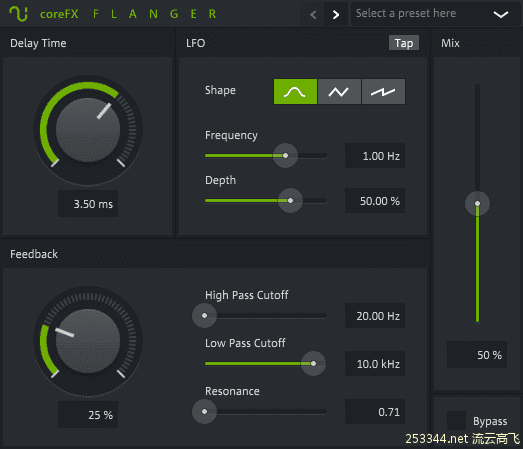
Task: Click the coreFX FLANGER title text
Action: tap(128, 14)
